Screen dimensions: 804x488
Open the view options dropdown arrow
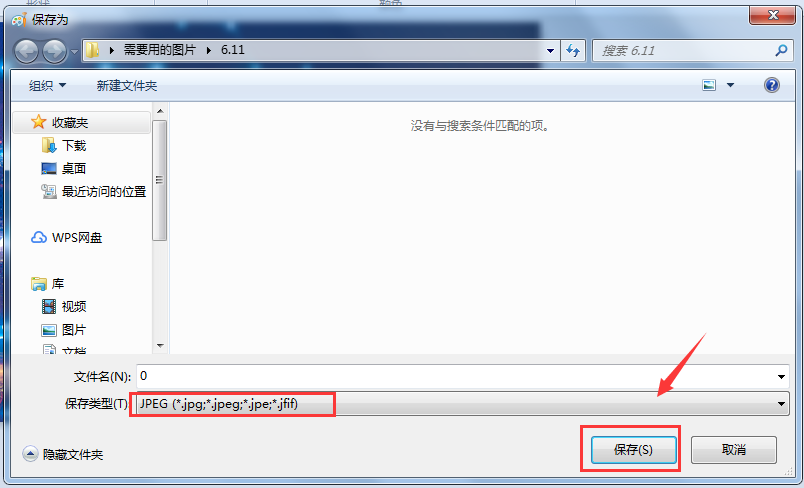click(x=730, y=85)
